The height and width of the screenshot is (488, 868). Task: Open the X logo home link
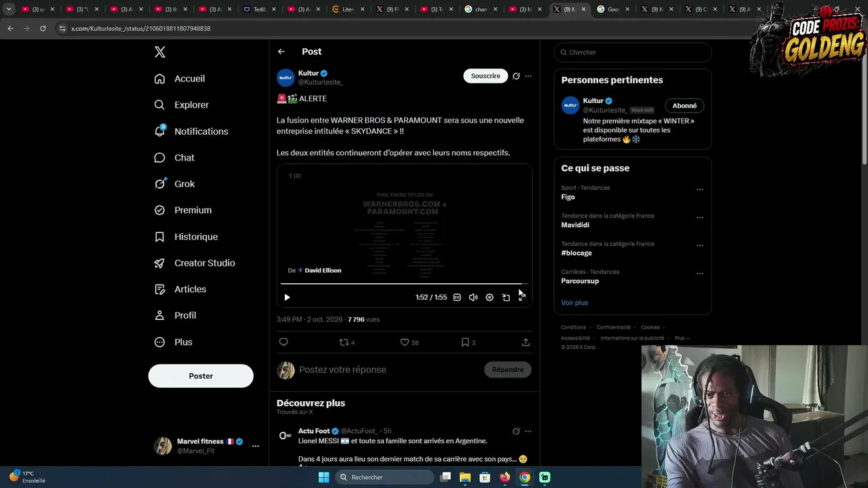coord(160,52)
